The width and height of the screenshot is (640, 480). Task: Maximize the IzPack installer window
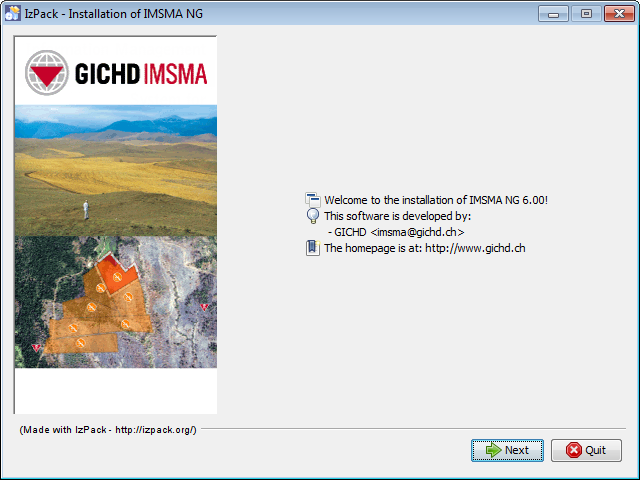click(586, 14)
